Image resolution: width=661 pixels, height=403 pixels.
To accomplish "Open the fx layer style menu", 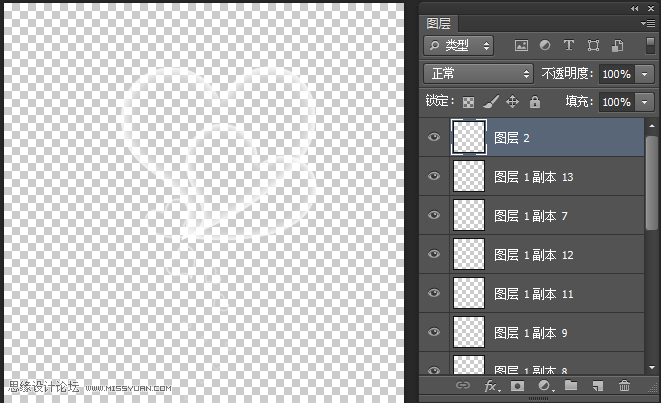I will click(x=492, y=386).
